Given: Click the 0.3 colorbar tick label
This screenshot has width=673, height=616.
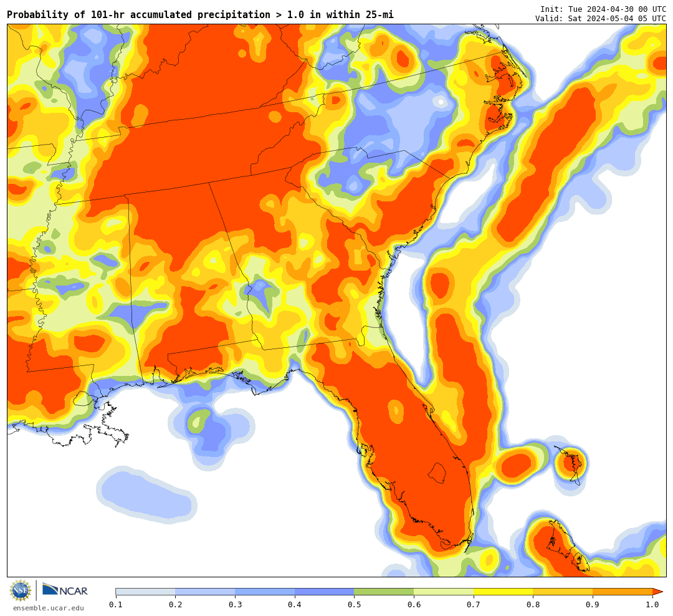Looking at the screenshot, I should click(235, 605).
